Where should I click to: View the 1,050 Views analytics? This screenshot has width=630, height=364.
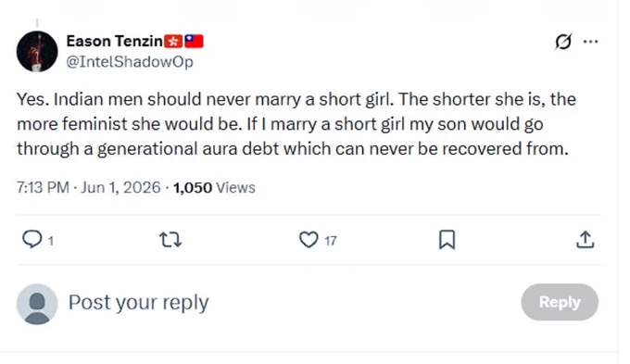click(214, 188)
